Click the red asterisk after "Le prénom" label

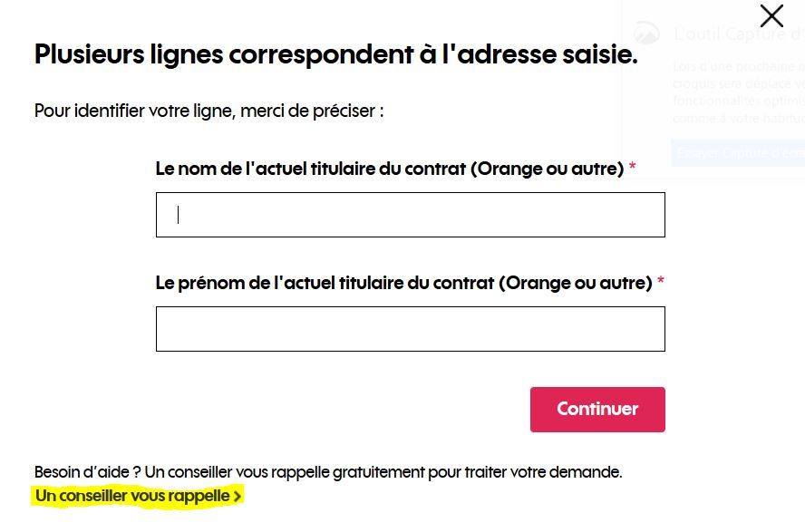click(x=661, y=282)
